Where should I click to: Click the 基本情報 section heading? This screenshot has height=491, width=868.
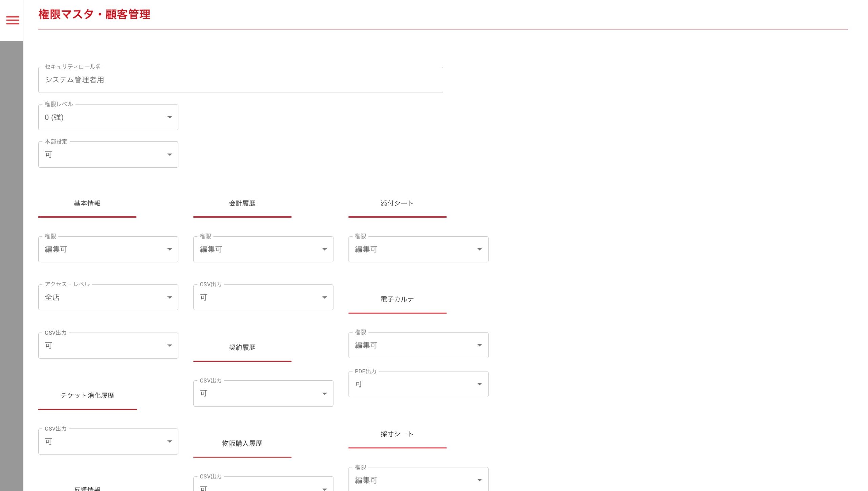point(87,203)
